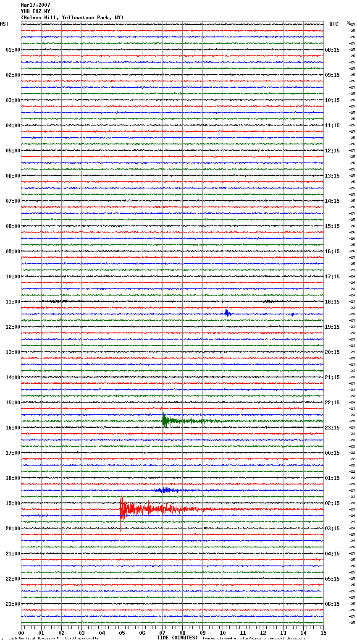This screenshot has width=357, height=644.
Task: Click the TIME (MINUTES) axis title
Action: pos(177,638)
